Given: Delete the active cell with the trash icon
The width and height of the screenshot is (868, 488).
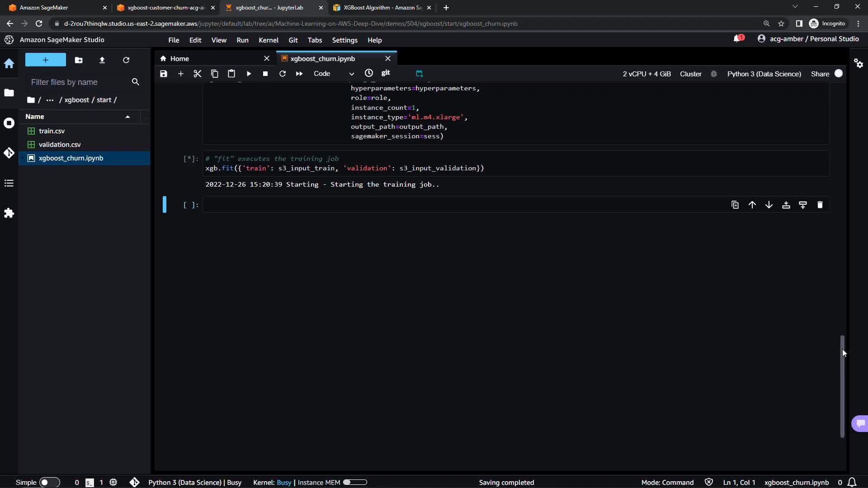Looking at the screenshot, I should [820, 205].
